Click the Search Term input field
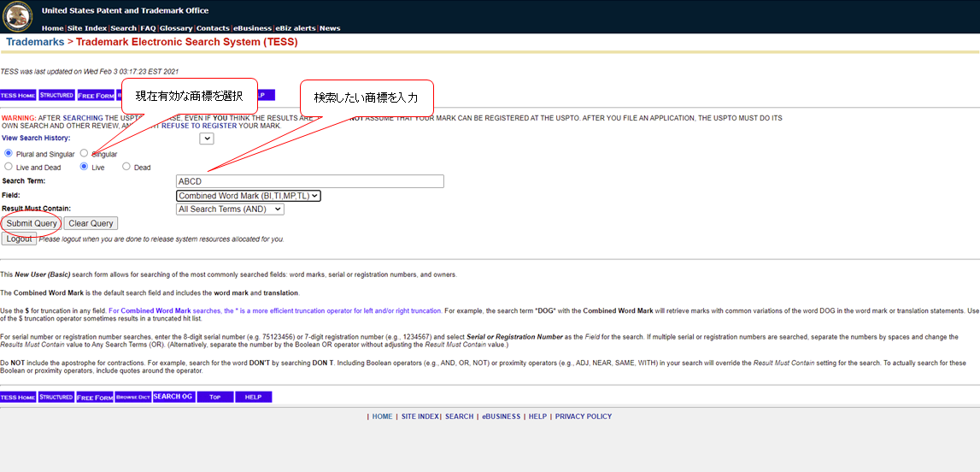980x472 pixels. (310, 181)
